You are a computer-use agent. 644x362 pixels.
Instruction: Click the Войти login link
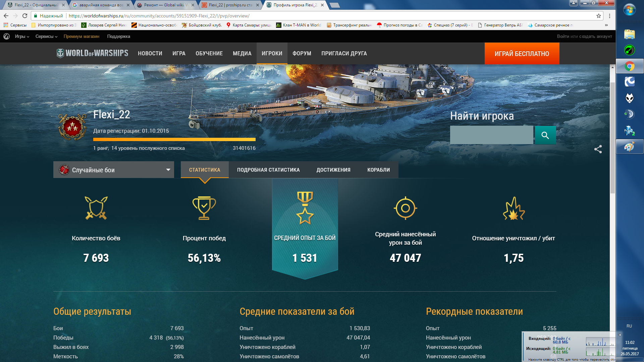click(563, 36)
